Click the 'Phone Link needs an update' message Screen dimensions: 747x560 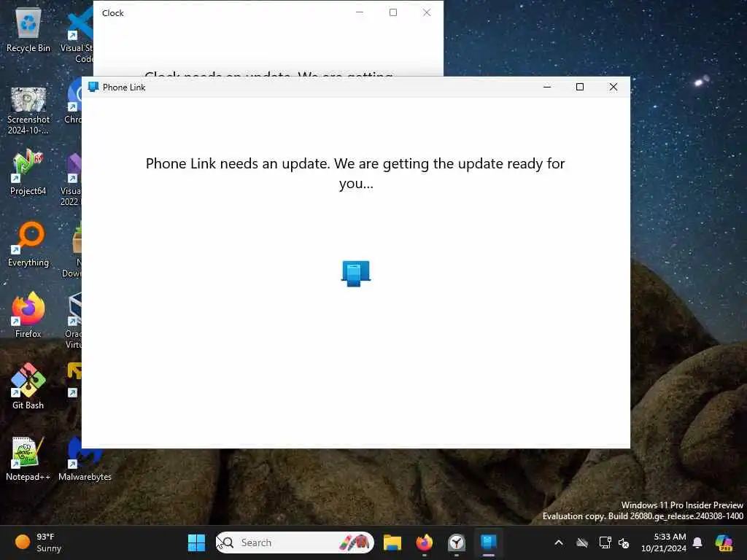point(355,173)
